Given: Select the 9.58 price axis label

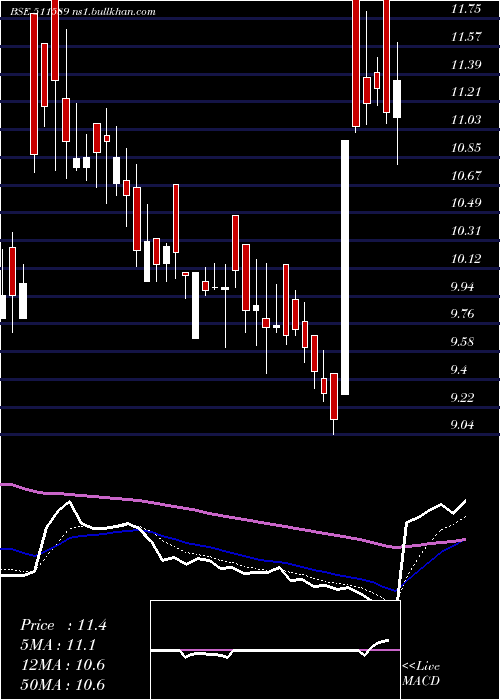Looking at the screenshot, I should (462, 342).
